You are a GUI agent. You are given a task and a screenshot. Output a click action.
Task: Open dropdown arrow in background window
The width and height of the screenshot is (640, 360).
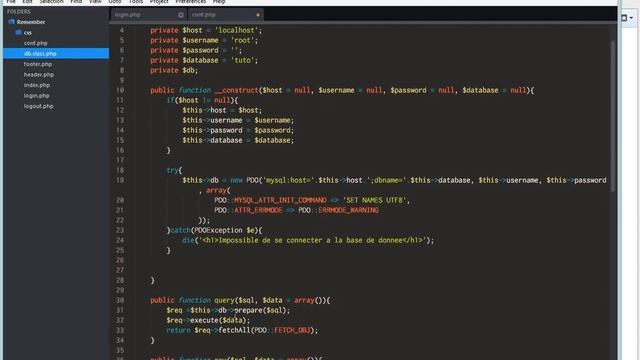coord(631,18)
